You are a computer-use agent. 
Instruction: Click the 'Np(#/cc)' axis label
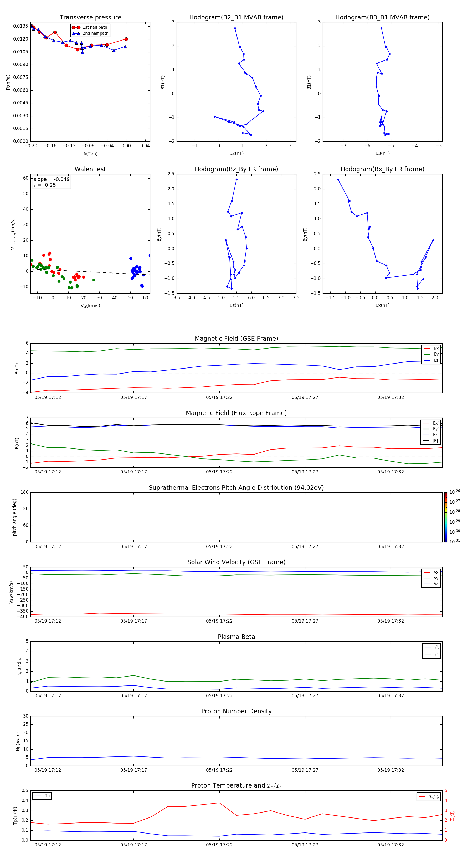coord(18,741)
